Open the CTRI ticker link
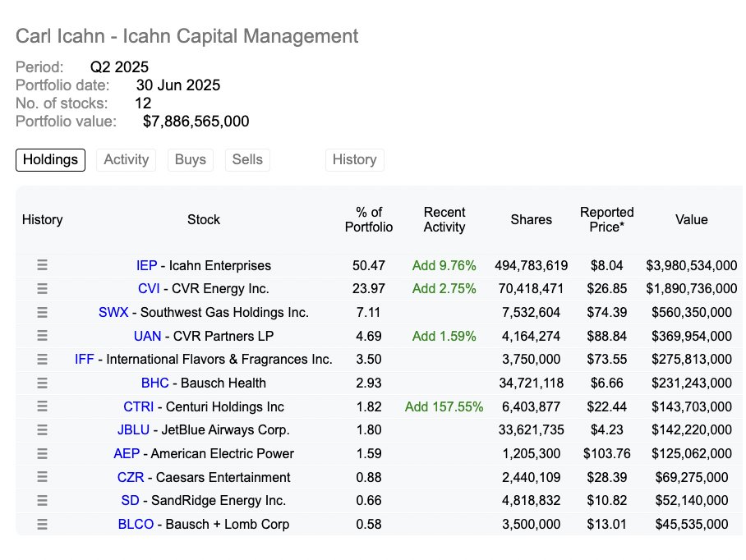The image size is (746, 560). coord(139,407)
